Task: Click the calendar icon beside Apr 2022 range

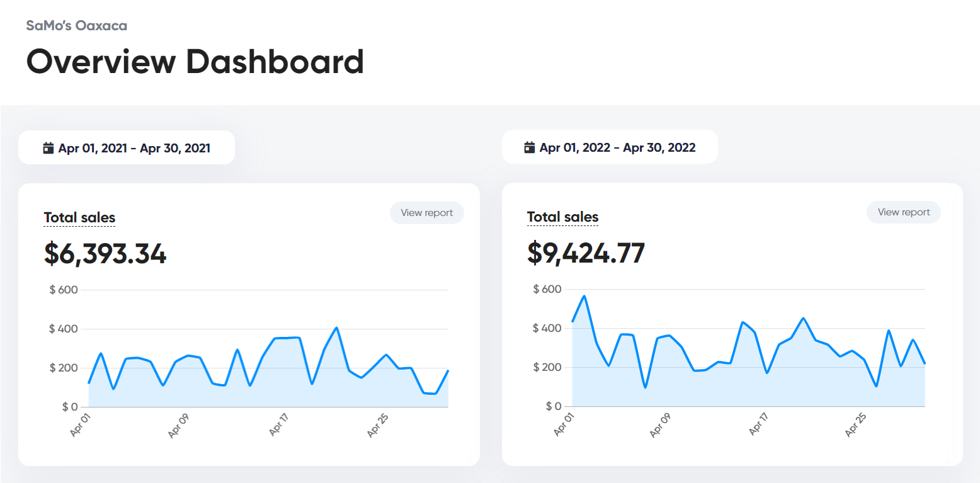Action: (530, 148)
